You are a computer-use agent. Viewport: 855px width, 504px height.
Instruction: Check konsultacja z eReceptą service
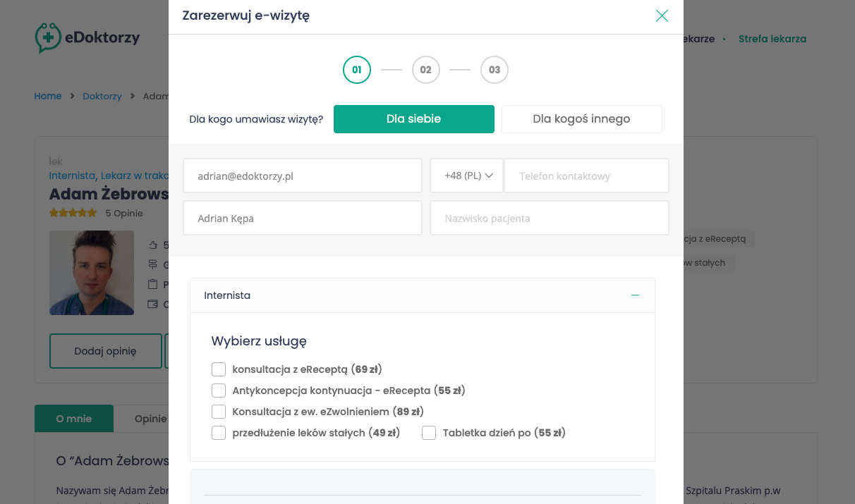pos(219,369)
